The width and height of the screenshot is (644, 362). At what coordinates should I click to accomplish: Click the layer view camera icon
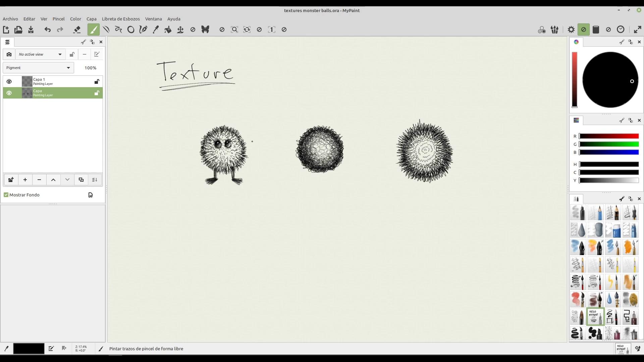click(9, 54)
